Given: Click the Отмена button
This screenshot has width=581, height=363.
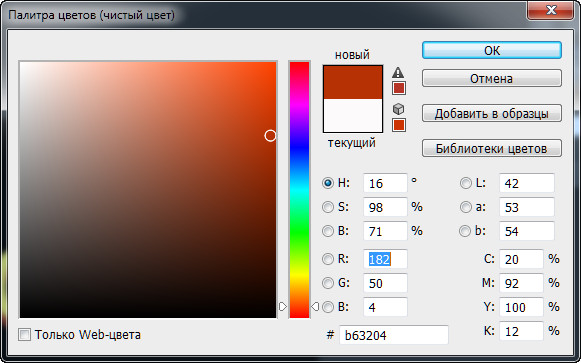Looking at the screenshot, I should tap(492, 79).
